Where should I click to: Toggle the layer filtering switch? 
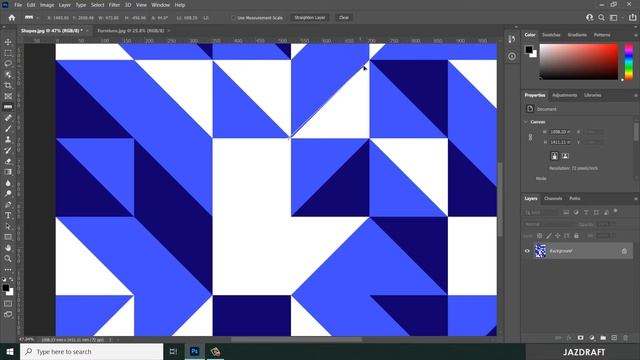point(616,211)
